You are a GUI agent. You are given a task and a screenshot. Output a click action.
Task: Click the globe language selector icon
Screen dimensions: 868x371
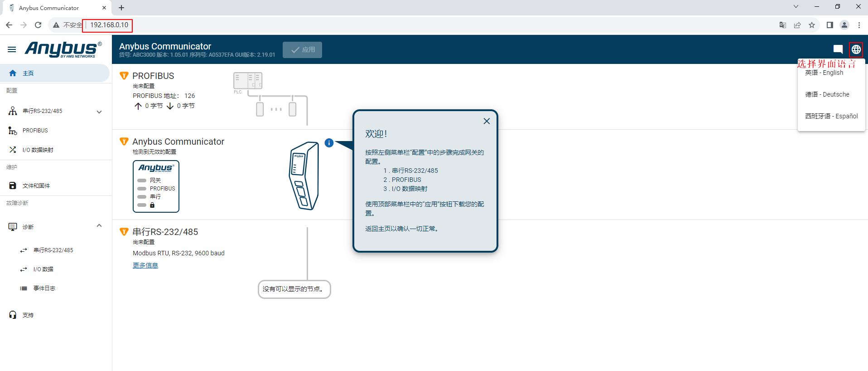click(856, 49)
